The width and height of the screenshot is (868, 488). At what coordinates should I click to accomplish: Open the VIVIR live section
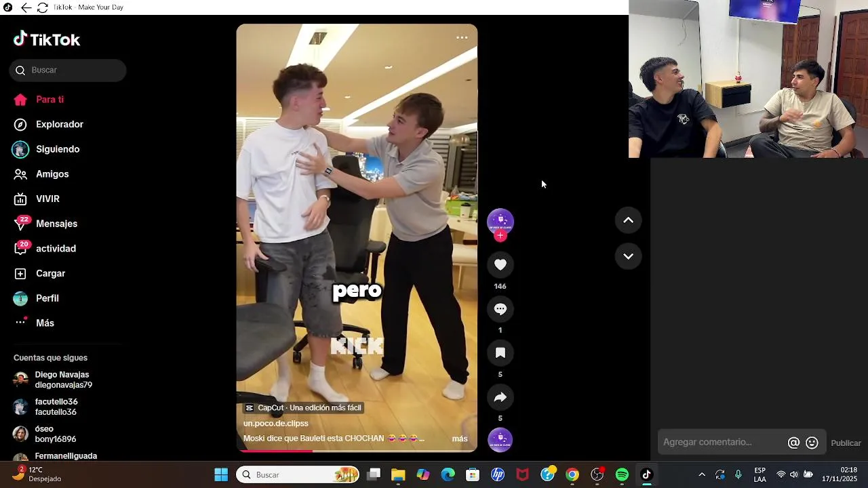(37, 199)
